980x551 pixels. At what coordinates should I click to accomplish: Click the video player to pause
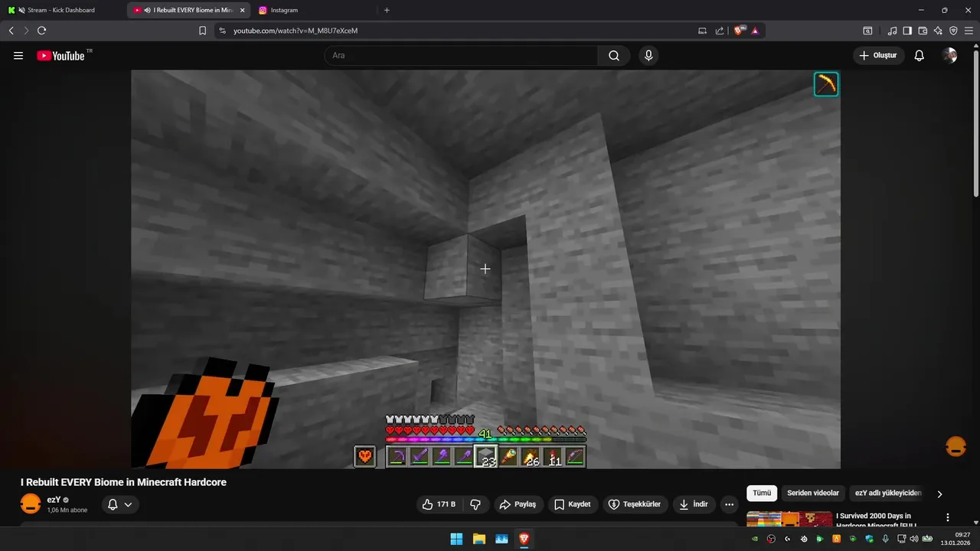485,269
